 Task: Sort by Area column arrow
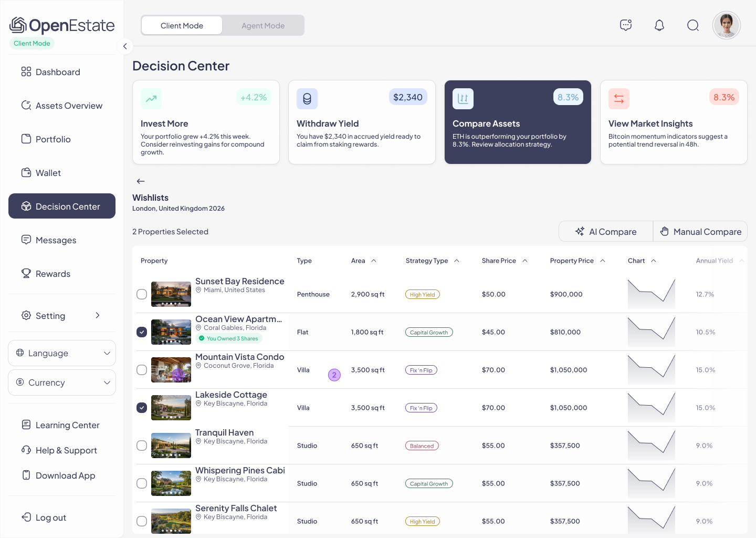coord(374,261)
